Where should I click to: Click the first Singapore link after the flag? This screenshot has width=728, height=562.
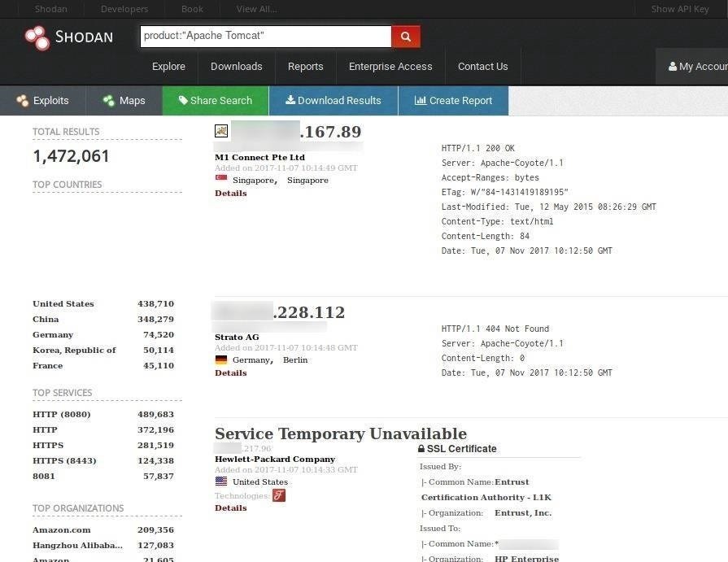tap(255, 180)
